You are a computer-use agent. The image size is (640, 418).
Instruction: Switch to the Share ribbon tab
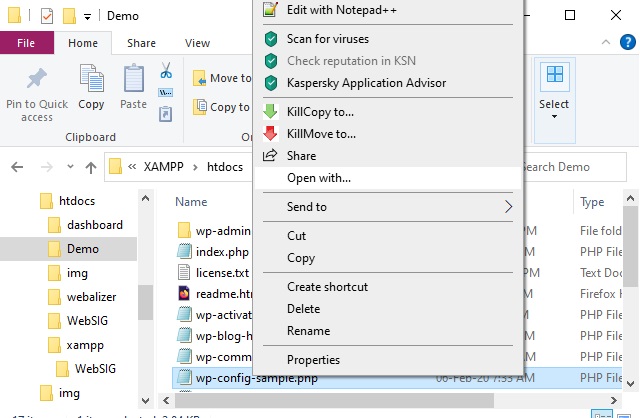141,43
